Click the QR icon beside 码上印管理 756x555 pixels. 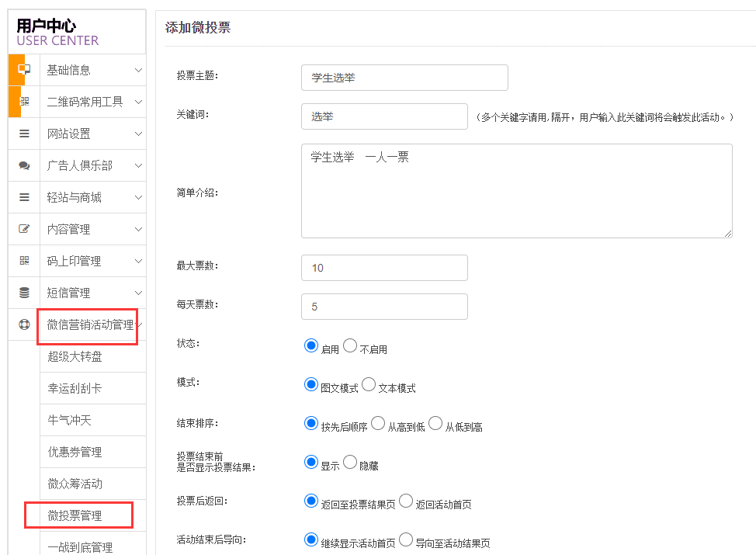24,261
